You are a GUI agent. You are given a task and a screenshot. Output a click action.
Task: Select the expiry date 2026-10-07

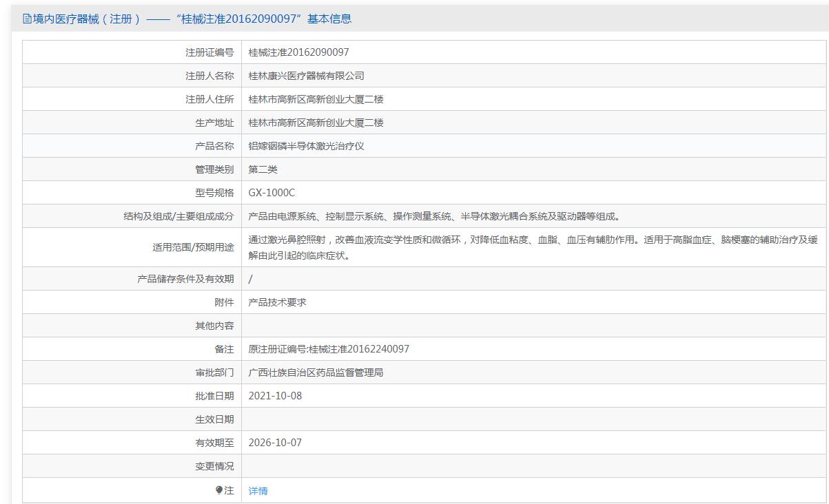click(275, 443)
